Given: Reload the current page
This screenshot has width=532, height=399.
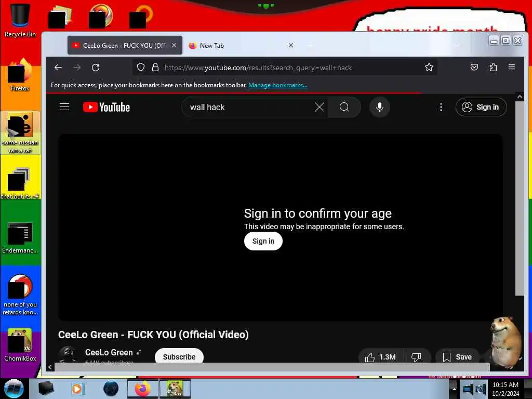Looking at the screenshot, I should pos(96,68).
